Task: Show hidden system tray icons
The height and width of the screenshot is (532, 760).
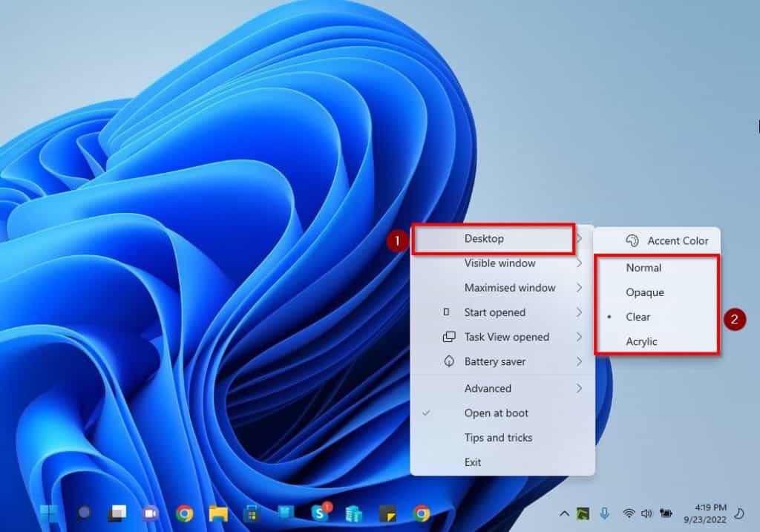Action: pos(564,513)
